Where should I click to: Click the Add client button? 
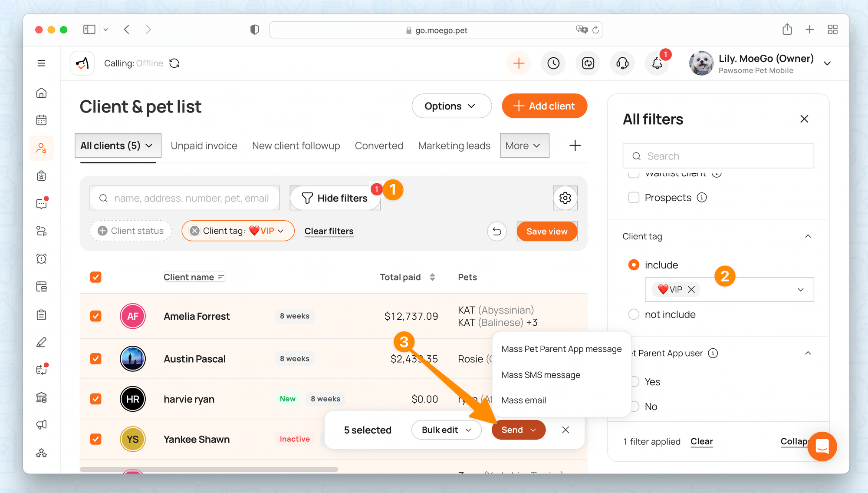[x=544, y=106]
